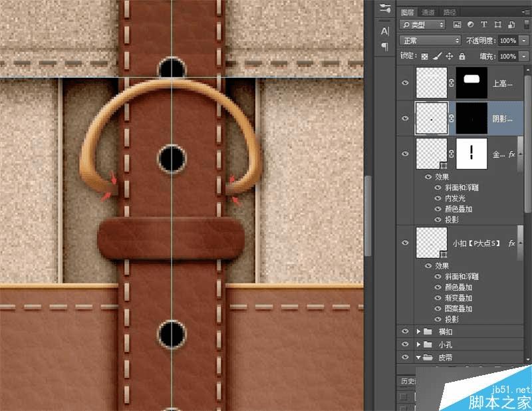Open the Brush Presets panel icon
The width and height of the screenshot is (532, 411).
click(x=384, y=8)
